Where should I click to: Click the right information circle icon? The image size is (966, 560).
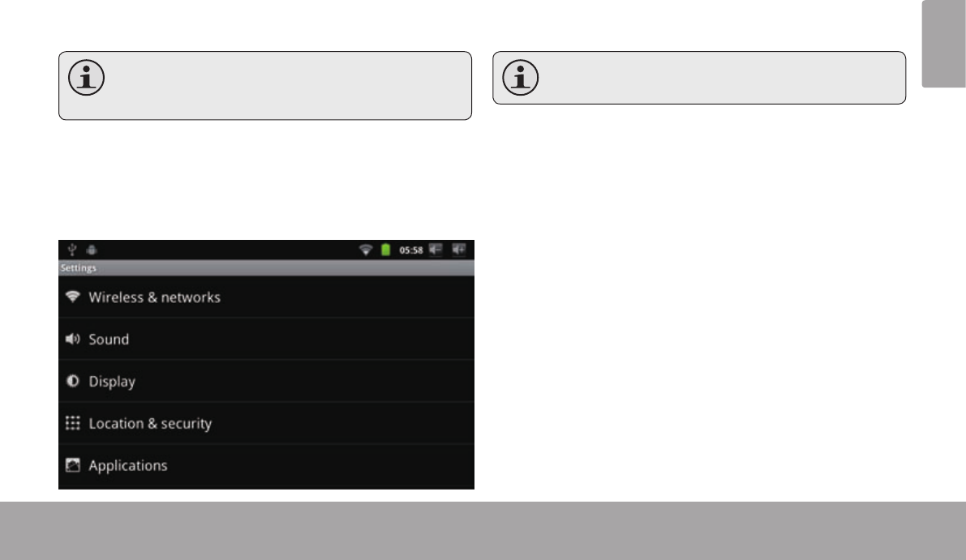pyautogui.click(x=521, y=78)
